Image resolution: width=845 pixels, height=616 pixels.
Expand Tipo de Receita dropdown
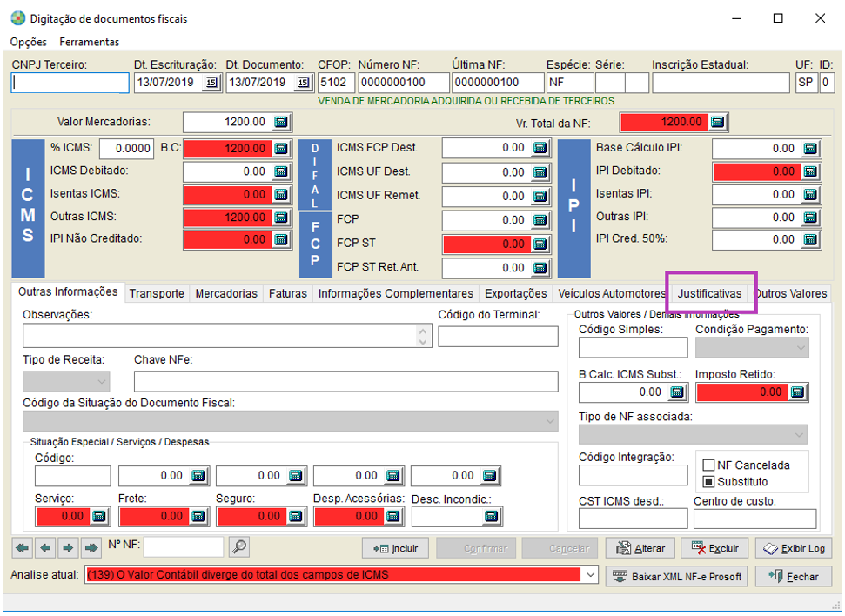pyautogui.click(x=101, y=382)
